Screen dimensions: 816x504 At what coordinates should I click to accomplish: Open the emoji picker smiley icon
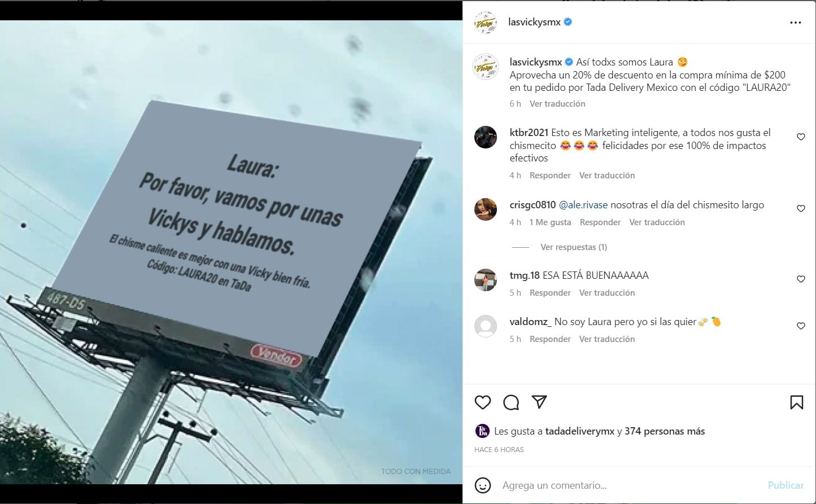[x=483, y=485]
